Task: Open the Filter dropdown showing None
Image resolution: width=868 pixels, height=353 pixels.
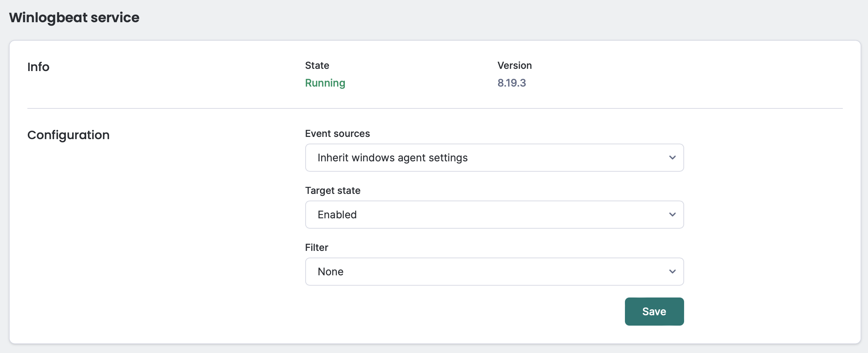Action: point(494,271)
